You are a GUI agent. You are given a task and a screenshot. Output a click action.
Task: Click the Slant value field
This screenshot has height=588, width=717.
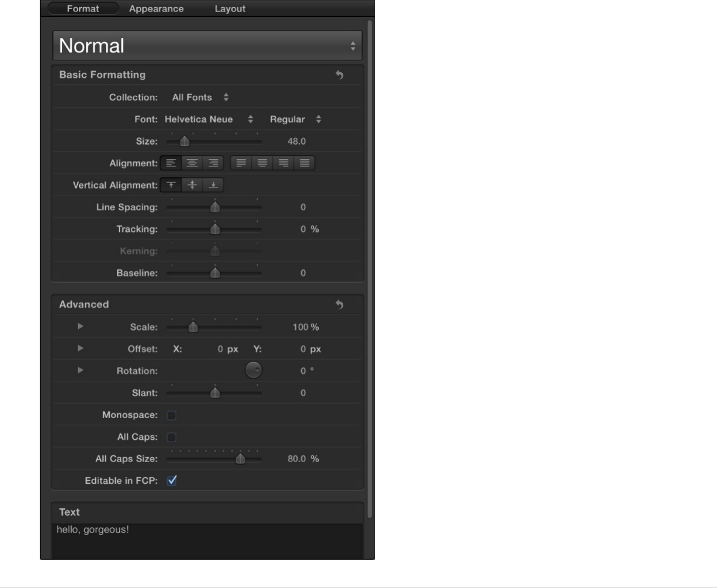click(302, 393)
